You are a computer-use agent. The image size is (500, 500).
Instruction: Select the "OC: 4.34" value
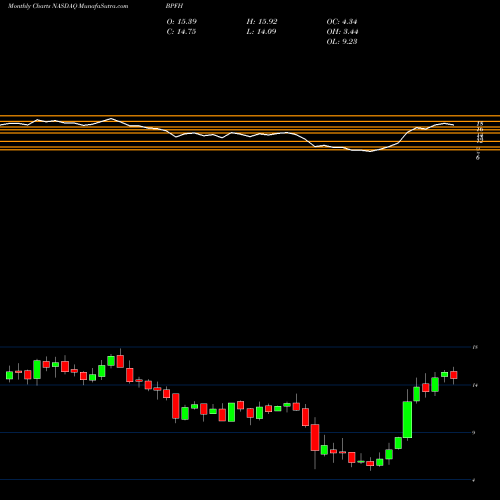[342, 22]
